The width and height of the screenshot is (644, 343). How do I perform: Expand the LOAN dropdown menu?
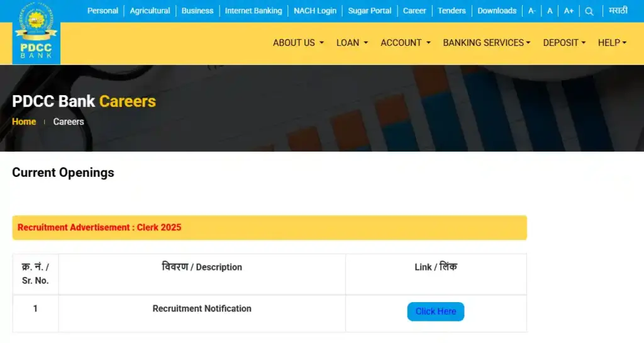[352, 43]
